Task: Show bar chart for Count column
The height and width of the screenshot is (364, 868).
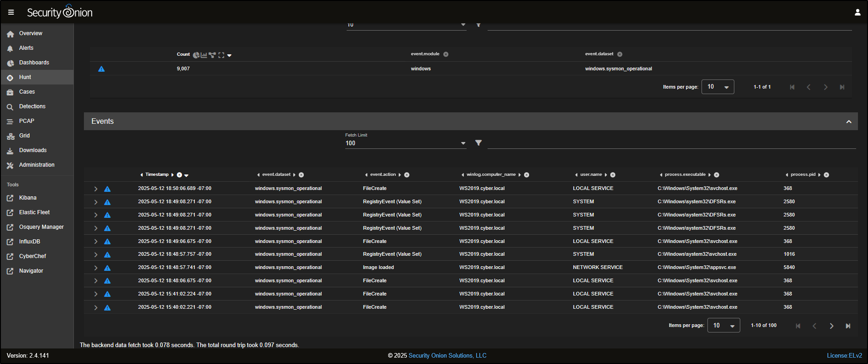Action: (x=204, y=55)
